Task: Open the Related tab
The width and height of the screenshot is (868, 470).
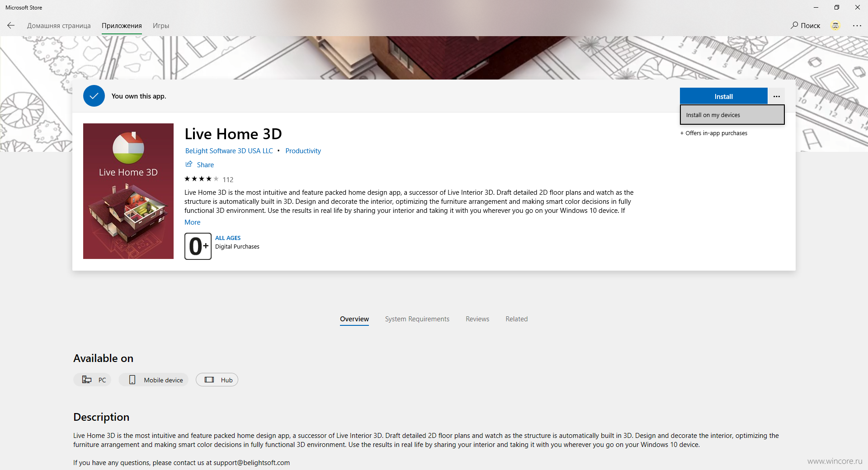Action: (517, 319)
